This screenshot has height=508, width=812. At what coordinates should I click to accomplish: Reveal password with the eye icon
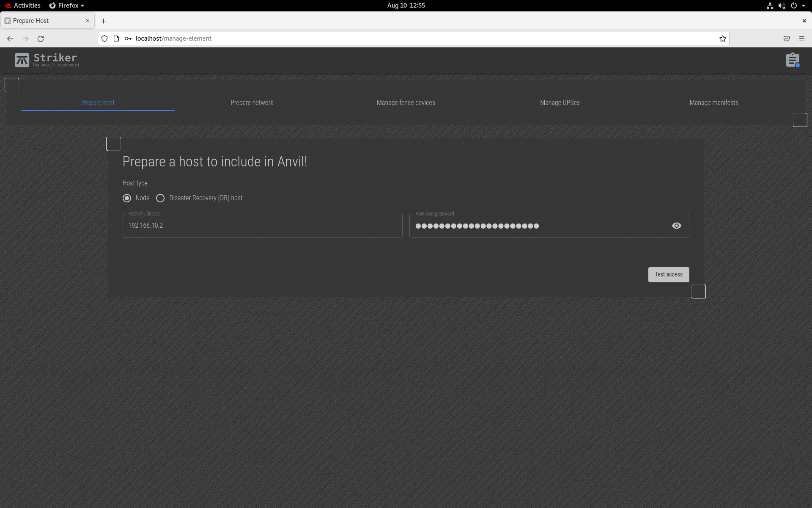pyautogui.click(x=677, y=226)
